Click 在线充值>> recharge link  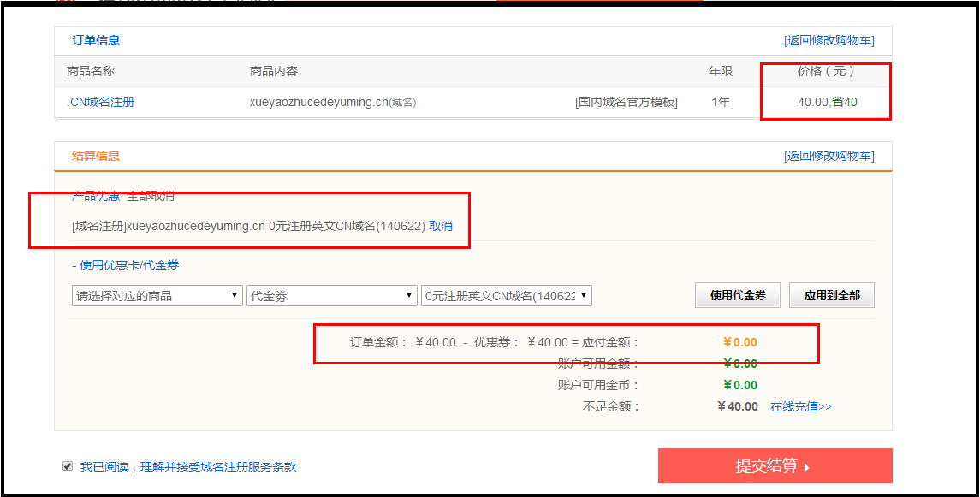coord(800,406)
